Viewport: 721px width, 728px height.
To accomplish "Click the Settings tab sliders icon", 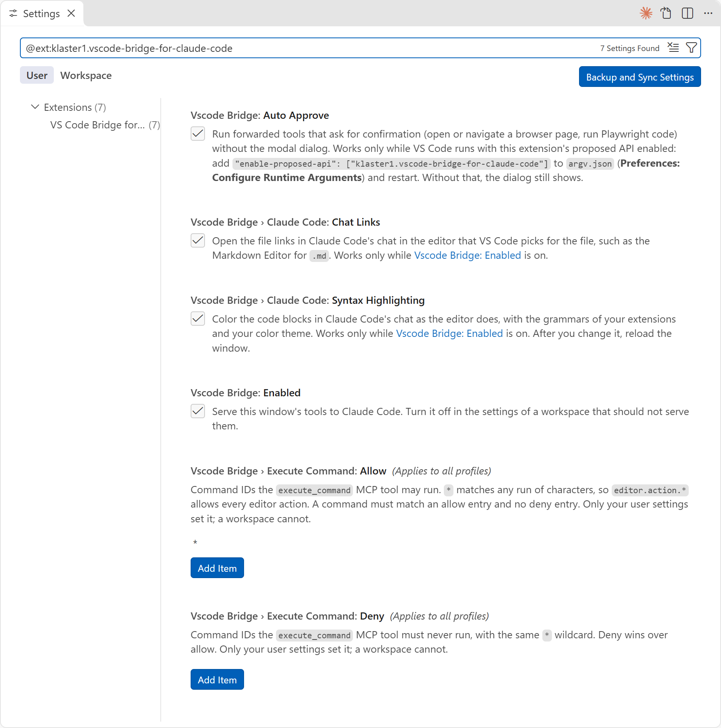I will pyautogui.click(x=13, y=14).
